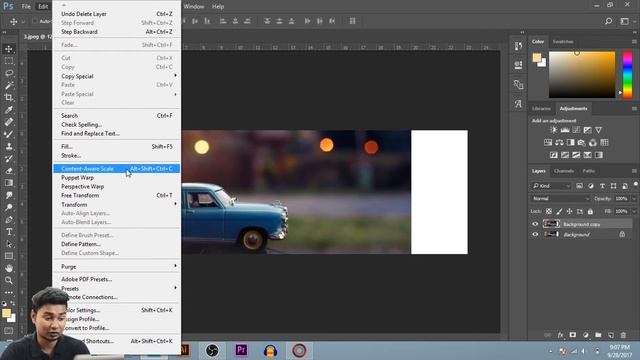640x360 pixels.
Task: Choose Content-Aware Scale from Edit menu
Action: [117, 169]
